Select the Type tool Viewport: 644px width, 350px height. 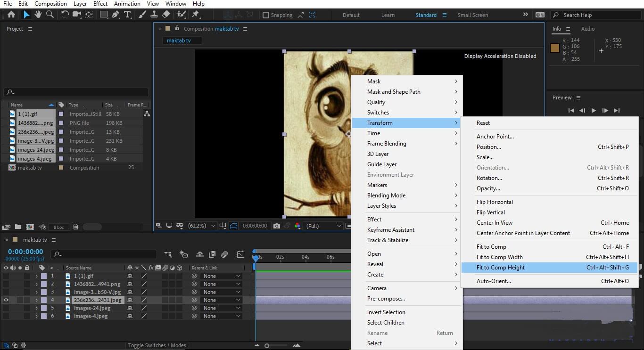[127, 15]
